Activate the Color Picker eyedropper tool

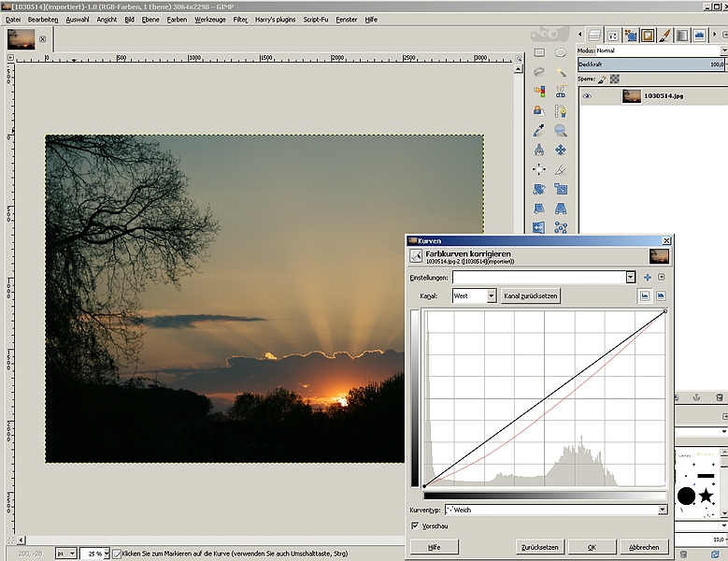539,131
